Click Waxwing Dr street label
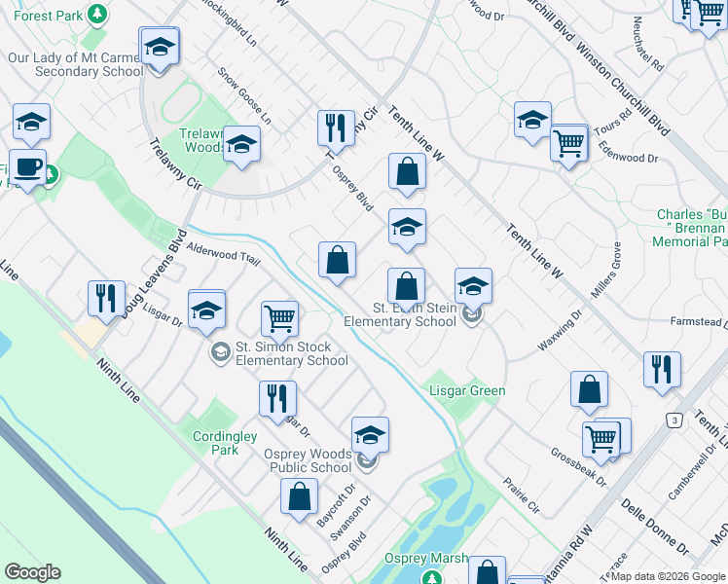The image size is (728, 584). tap(560, 331)
